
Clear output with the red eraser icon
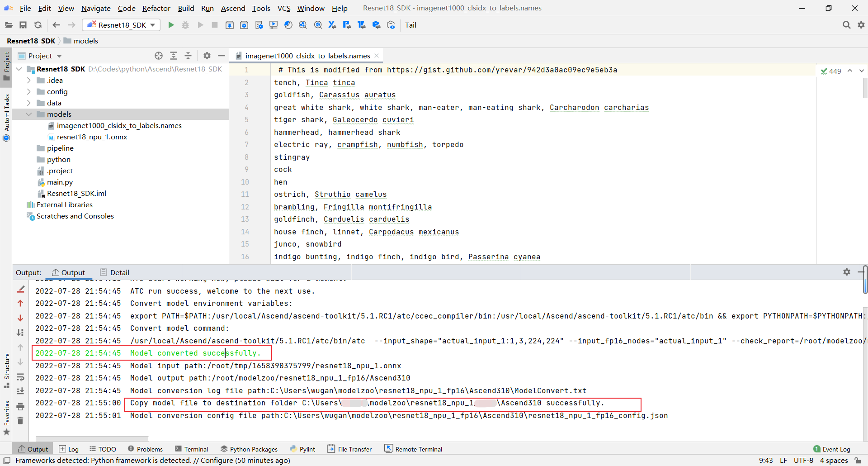tap(20, 289)
